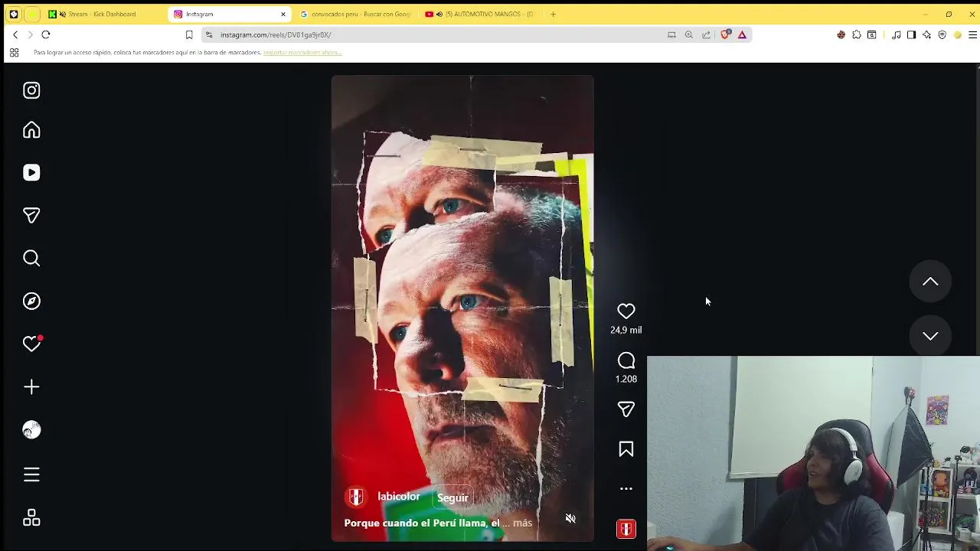Share the reel via paper plane icon
The height and width of the screenshot is (551, 980).
tap(626, 409)
